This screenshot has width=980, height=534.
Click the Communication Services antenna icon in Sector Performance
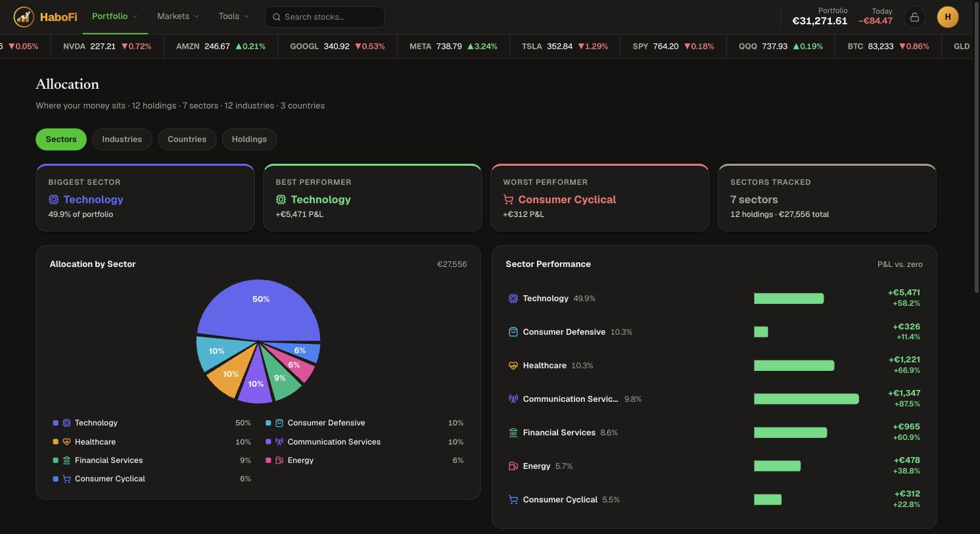pos(513,399)
